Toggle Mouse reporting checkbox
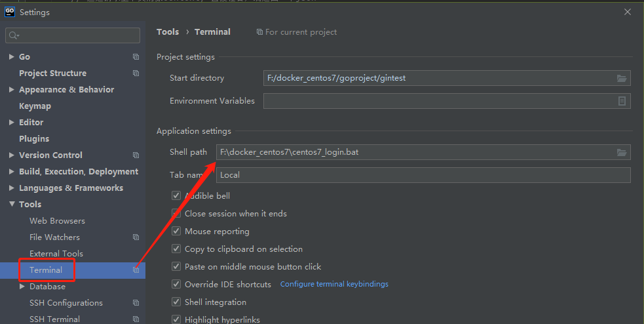The image size is (644, 324). [x=176, y=231]
